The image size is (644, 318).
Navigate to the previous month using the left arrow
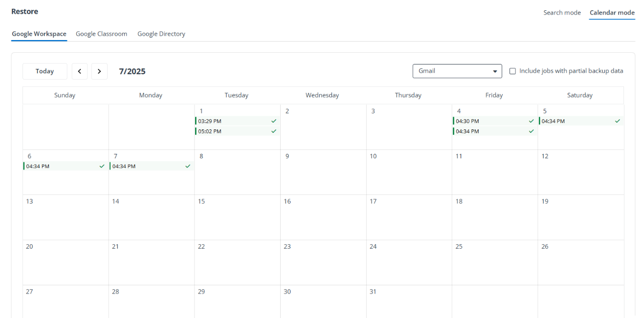coord(80,71)
